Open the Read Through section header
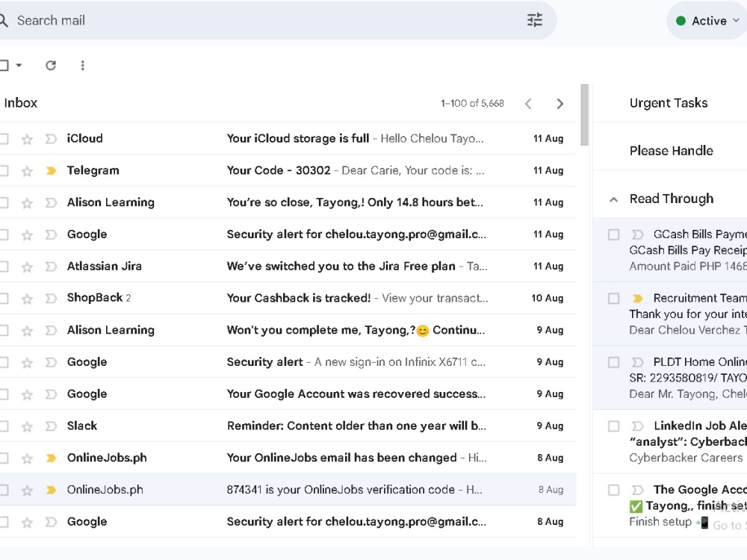The image size is (747, 560). click(672, 199)
